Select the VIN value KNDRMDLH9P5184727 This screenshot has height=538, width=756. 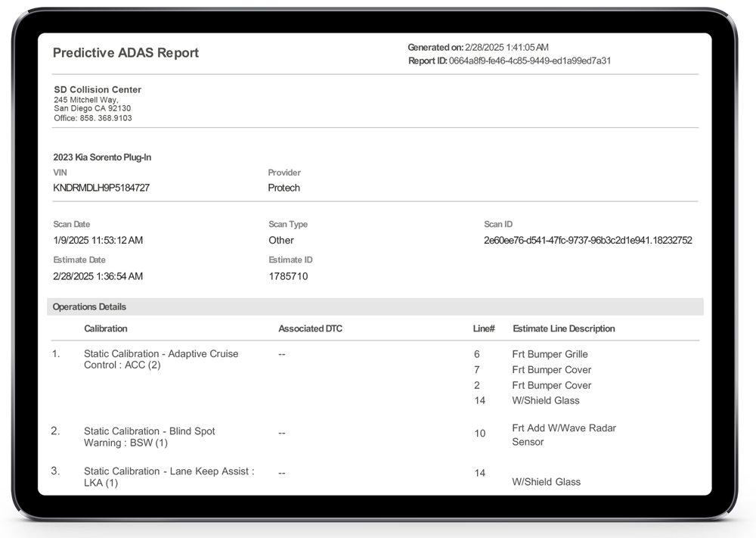pos(101,188)
